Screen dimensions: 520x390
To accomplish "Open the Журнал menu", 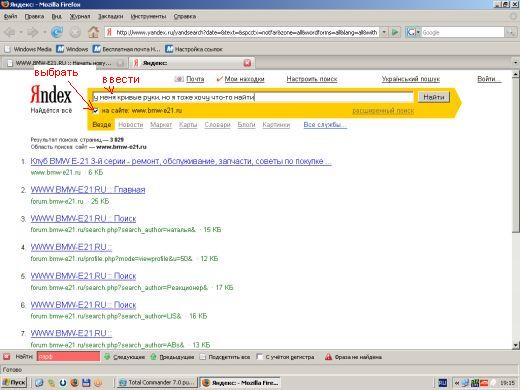I will (x=80, y=16).
